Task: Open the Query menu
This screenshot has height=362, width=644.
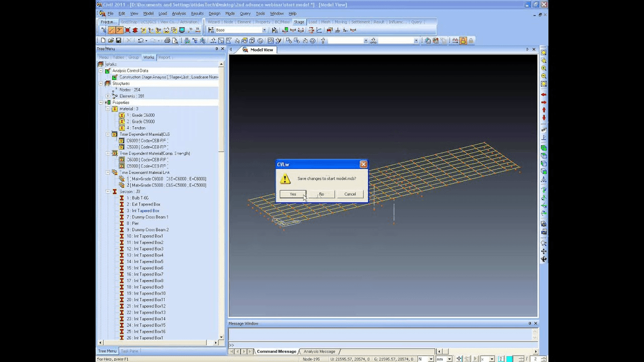Action: point(245,13)
